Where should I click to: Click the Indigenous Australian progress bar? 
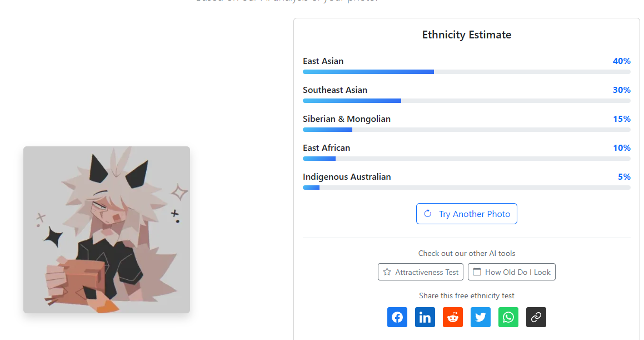tap(466, 188)
